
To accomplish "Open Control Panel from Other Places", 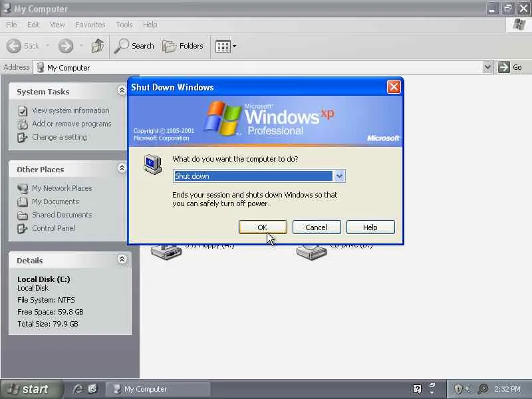I will pos(53,228).
